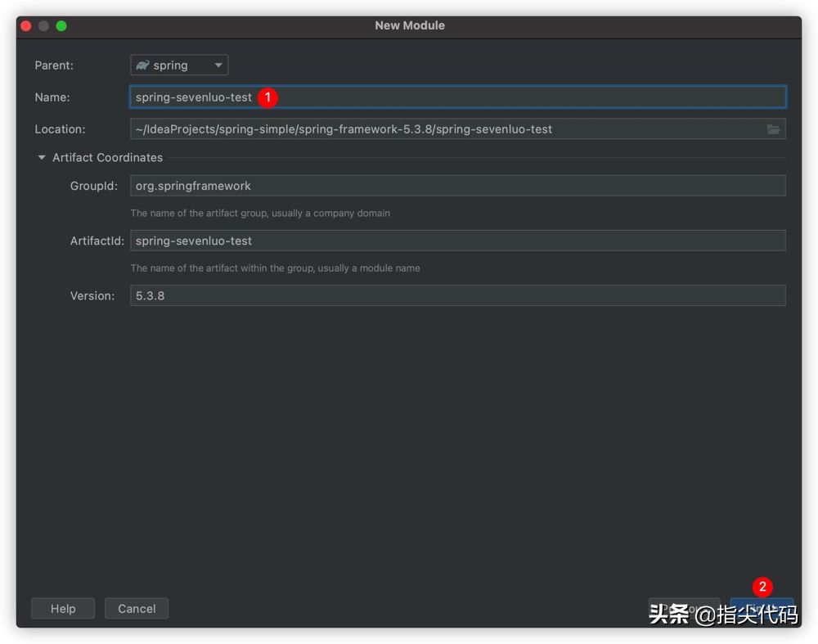The height and width of the screenshot is (644, 818).
Task: Click the GroupId field org.springframework
Action: 457,186
